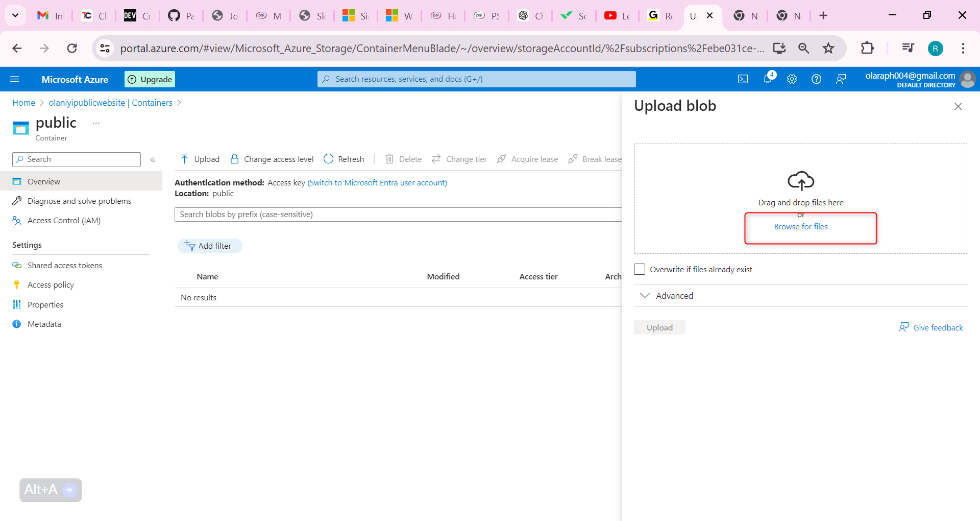Open the browser zoom magnifier icon
The height and width of the screenshot is (521, 980).
(804, 48)
